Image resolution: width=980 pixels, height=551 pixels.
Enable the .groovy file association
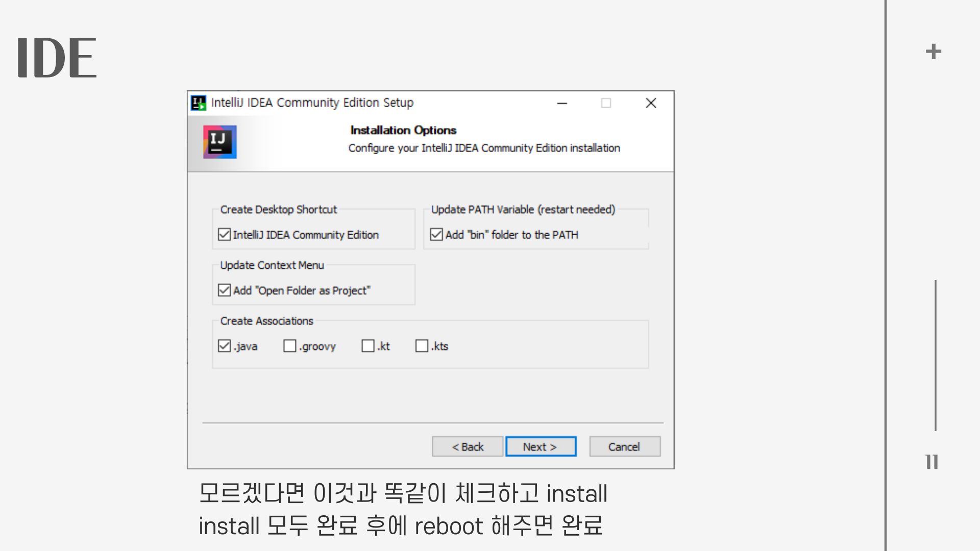[x=290, y=346]
